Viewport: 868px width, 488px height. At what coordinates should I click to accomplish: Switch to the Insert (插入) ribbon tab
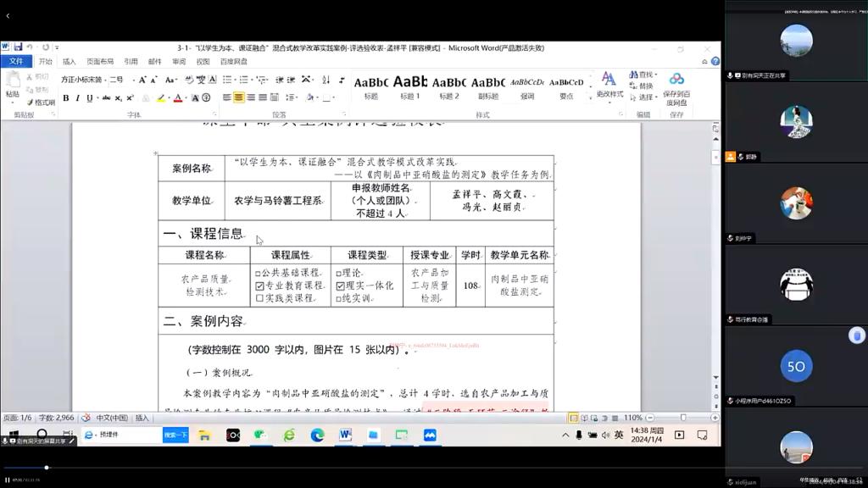point(69,62)
